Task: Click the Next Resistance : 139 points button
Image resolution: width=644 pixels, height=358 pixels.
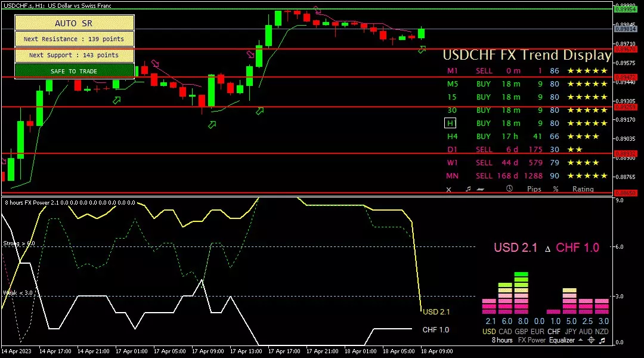Action: pyautogui.click(x=74, y=39)
